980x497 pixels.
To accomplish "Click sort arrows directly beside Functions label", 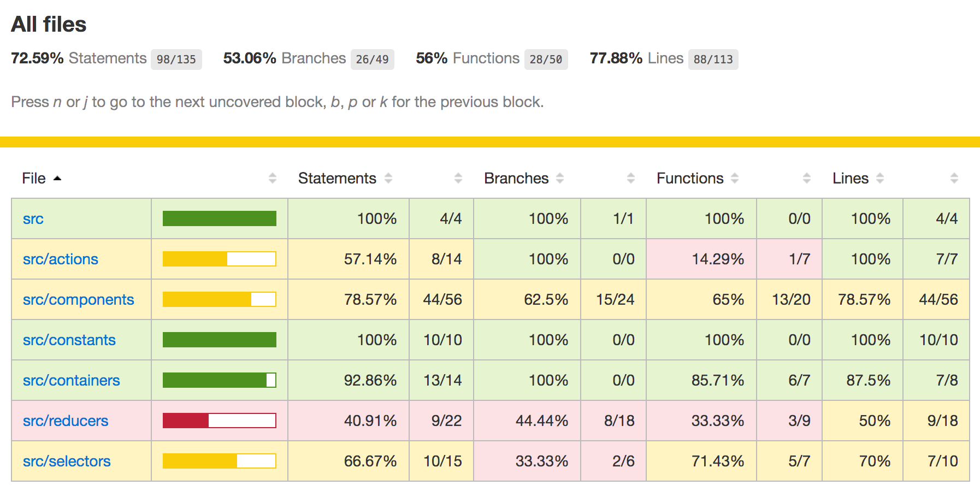I will pos(735,178).
